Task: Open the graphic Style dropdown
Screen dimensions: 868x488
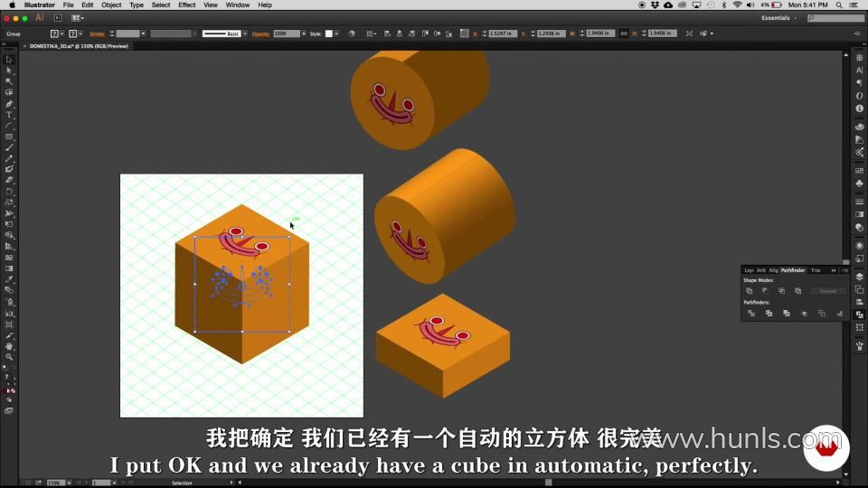Action: (x=336, y=33)
